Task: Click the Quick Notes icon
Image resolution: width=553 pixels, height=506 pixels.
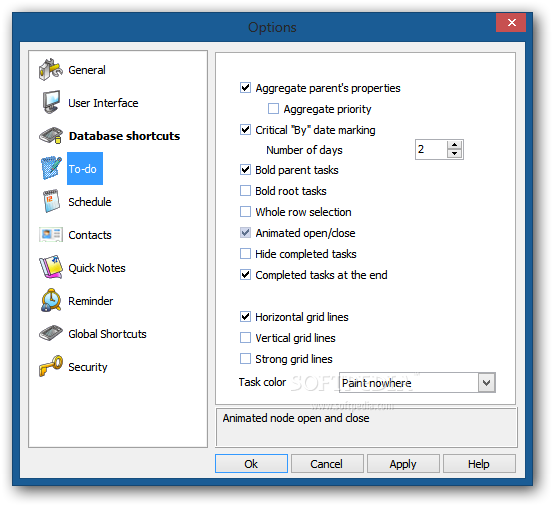Action: (51, 267)
